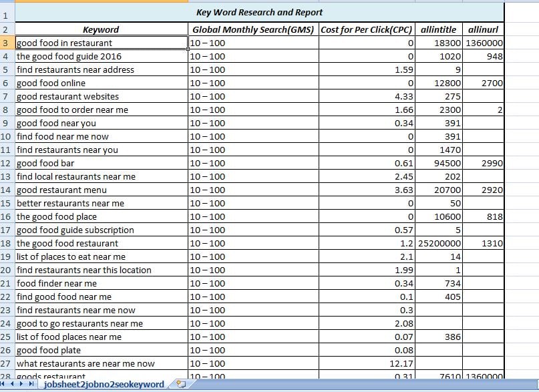The width and height of the screenshot is (539, 392).
Task: Click the previous sheet navigation arrow
Action: click(x=13, y=385)
